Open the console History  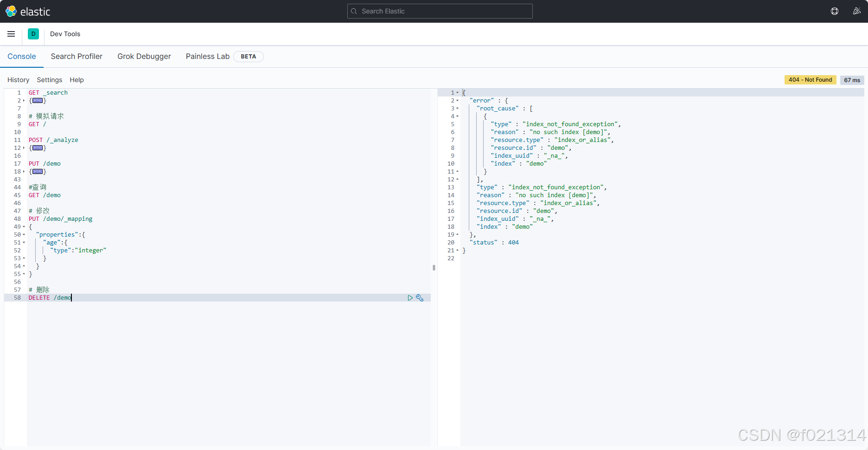[x=18, y=80]
